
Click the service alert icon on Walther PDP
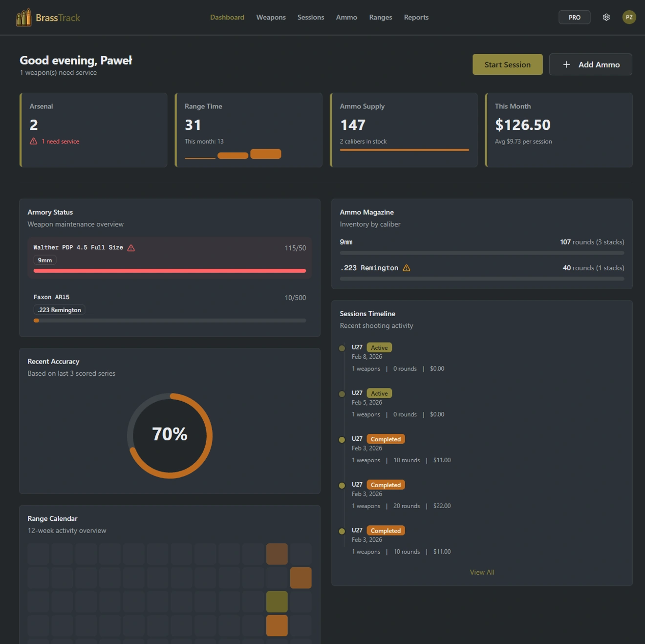tap(130, 247)
